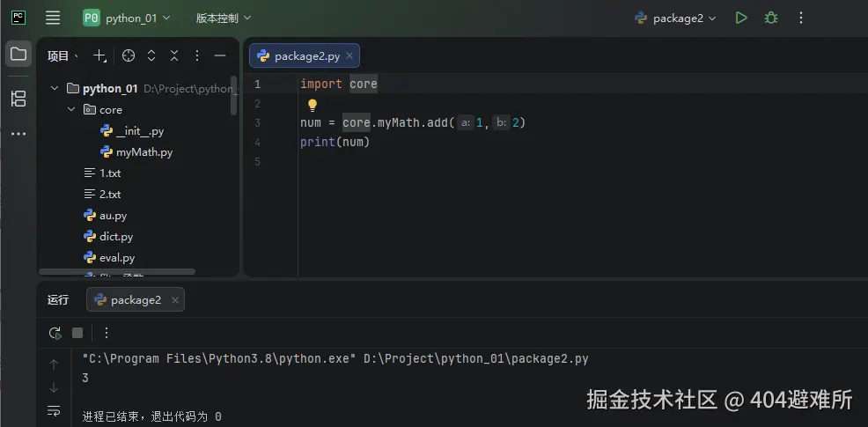
Task: Click the rerun icon in Run panel
Action: 55,333
